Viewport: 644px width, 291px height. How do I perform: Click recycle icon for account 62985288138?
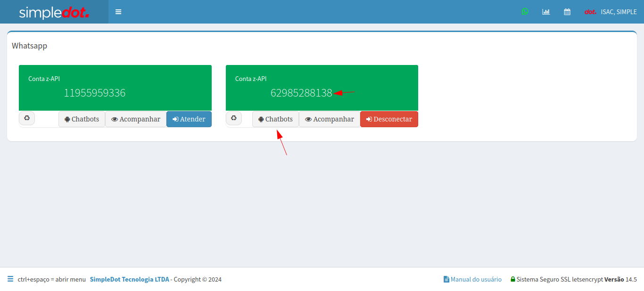234,118
